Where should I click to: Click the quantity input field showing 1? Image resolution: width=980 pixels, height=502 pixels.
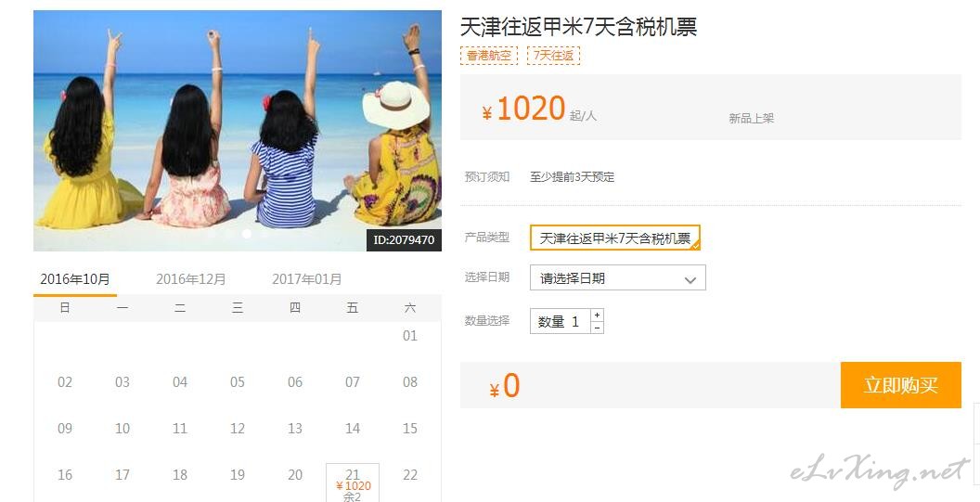point(561,321)
